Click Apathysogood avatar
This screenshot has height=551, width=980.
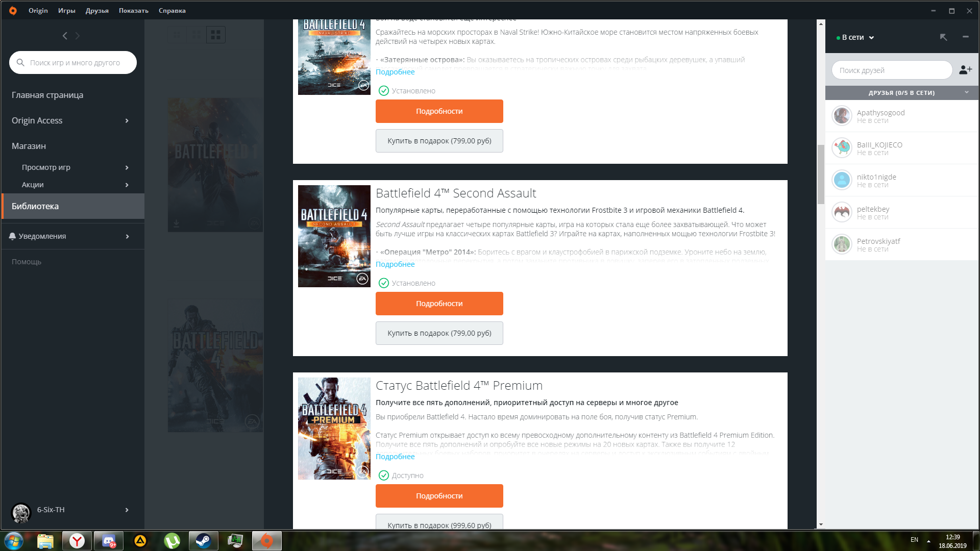pos(842,116)
